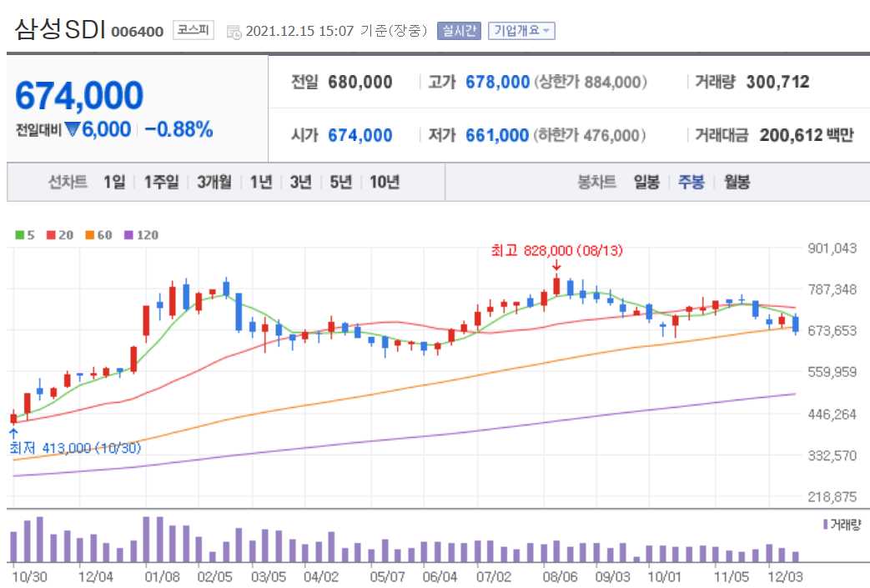Select the 10년 chart period
This screenshot has width=870, height=588.
pyautogui.click(x=384, y=182)
